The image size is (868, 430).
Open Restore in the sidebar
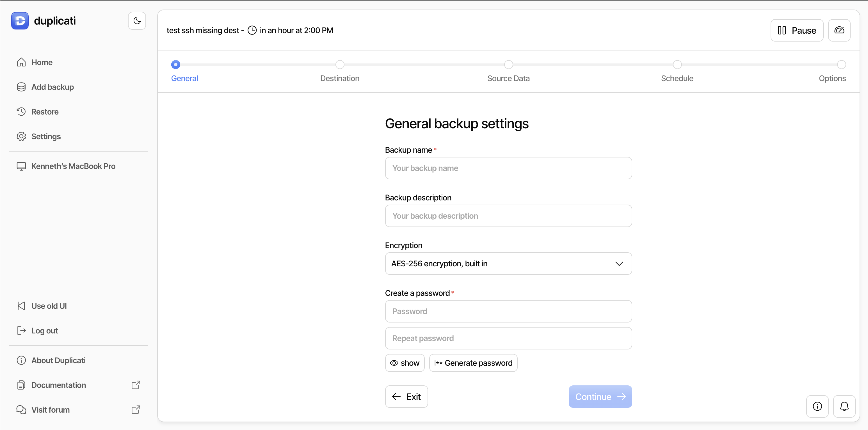click(45, 111)
